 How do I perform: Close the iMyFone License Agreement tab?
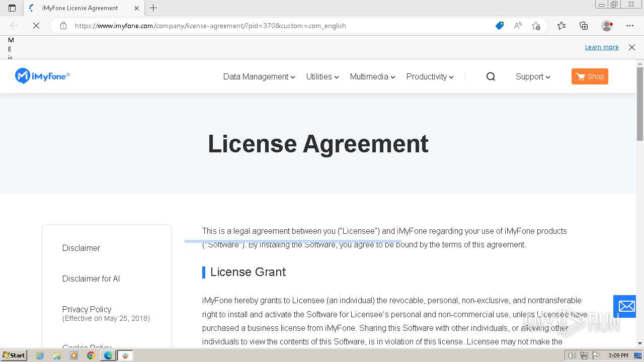pos(136,8)
